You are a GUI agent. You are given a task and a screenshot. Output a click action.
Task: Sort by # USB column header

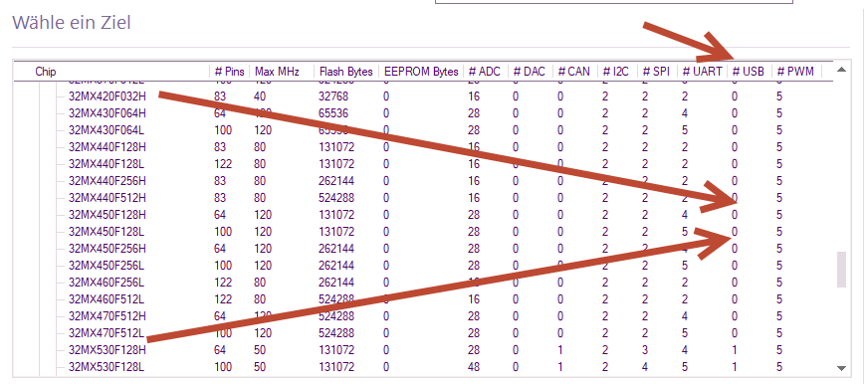(x=748, y=72)
